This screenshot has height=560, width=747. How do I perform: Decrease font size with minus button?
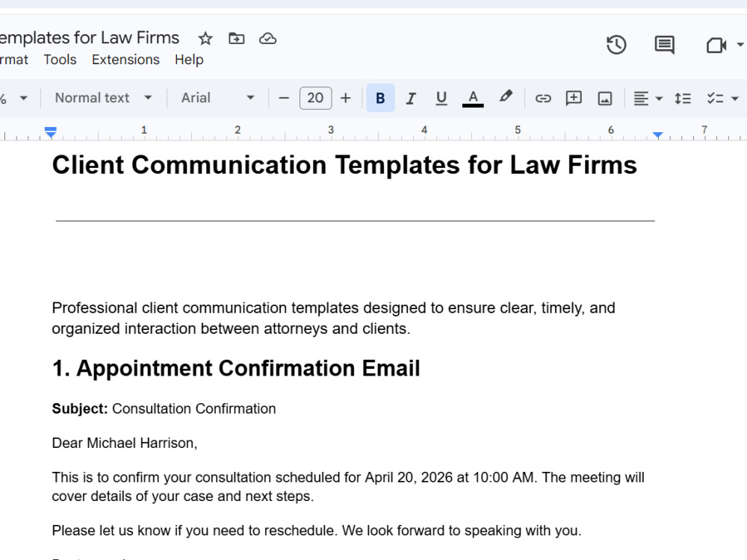(284, 98)
